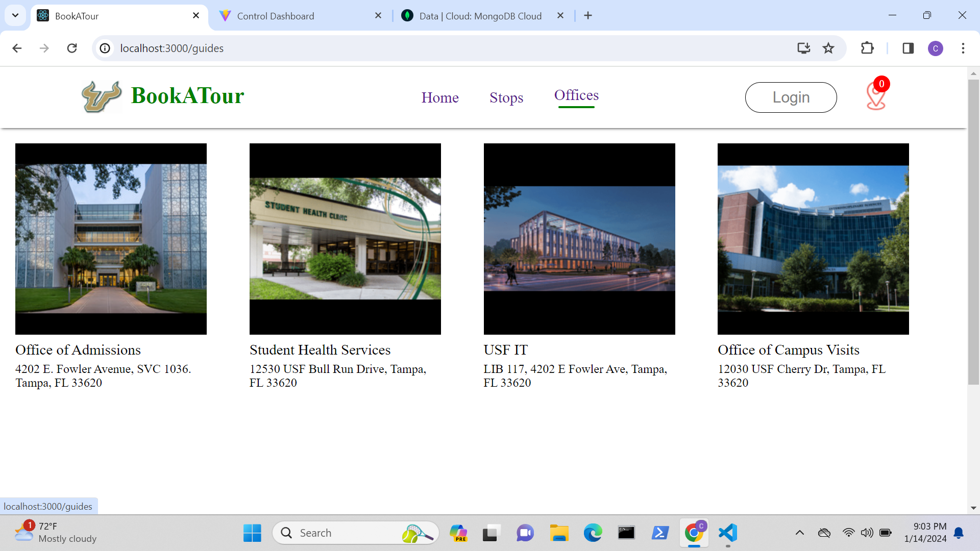Viewport: 980px width, 551px height.
Task: Open Visual Studio Code from taskbar
Action: pyautogui.click(x=728, y=533)
